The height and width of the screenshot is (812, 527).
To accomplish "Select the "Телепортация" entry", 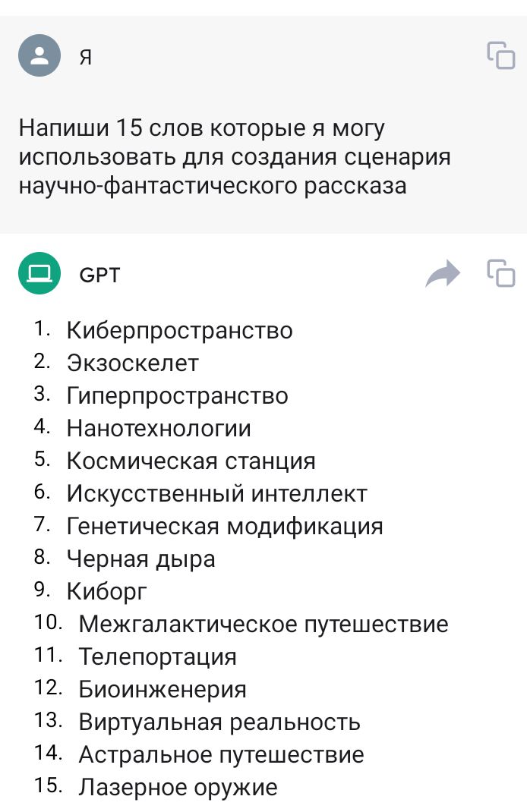I will tap(158, 657).
